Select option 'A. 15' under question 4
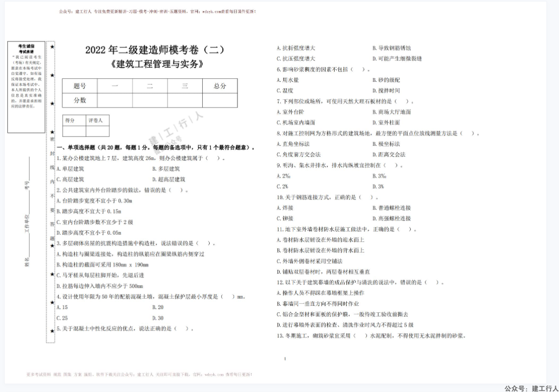 coord(62,308)
